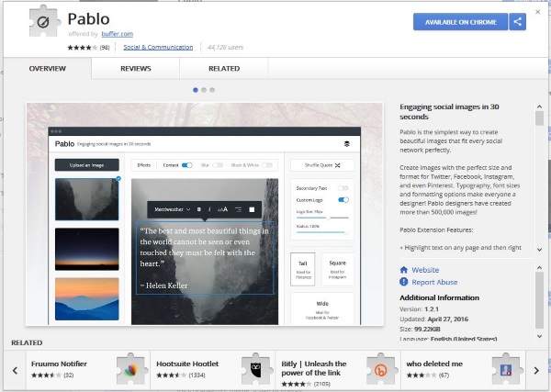Click the who deleted me icon
The height and width of the screenshot is (392, 551).
(x=506, y=370)
